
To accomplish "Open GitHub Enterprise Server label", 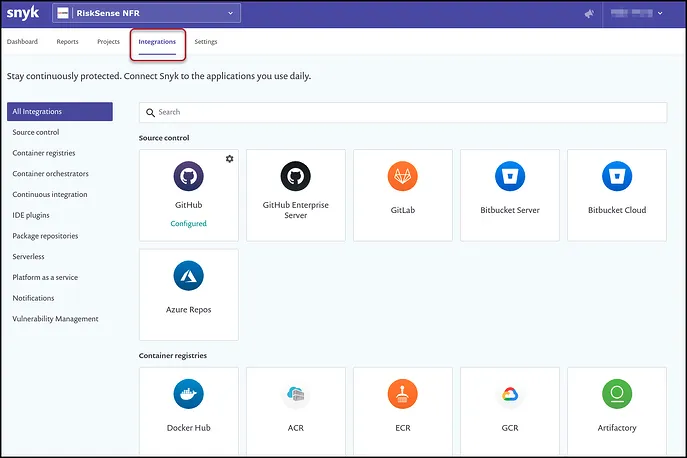I will (296, 210).
